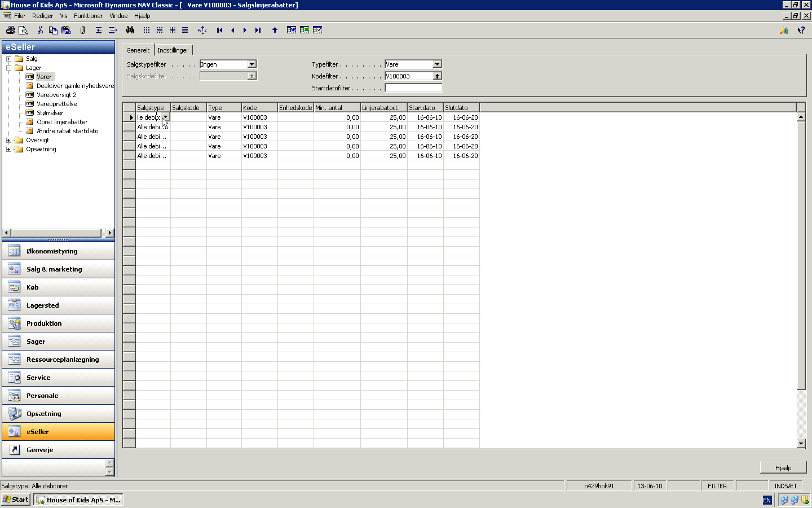Click the FlowFilter icon
This screenshot has height=508, width=812.
tap(173, 30)
